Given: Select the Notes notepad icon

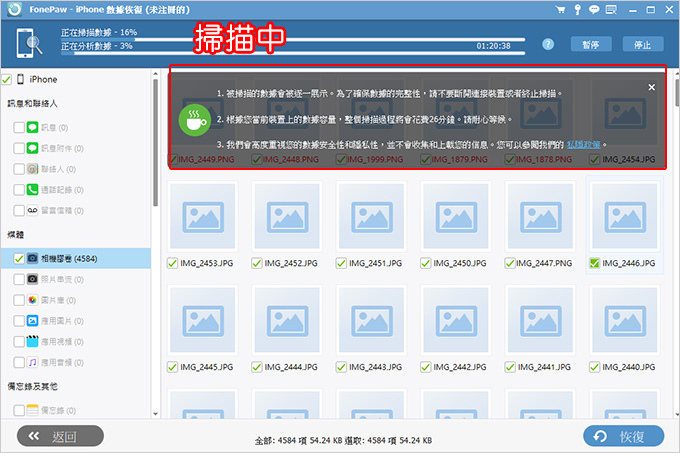Looking at the screenshot, I should click(x=33, y=410).
